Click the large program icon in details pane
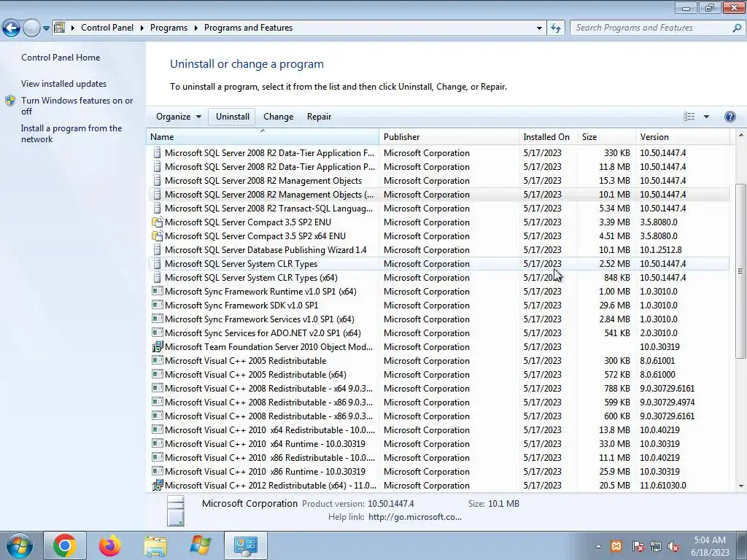Image resolution: width=747 pixels, height=560 pixels. point(175,510)
